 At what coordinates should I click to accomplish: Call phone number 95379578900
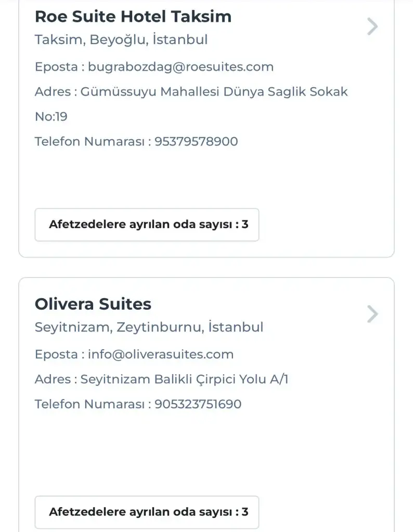(x=196, y=141)
